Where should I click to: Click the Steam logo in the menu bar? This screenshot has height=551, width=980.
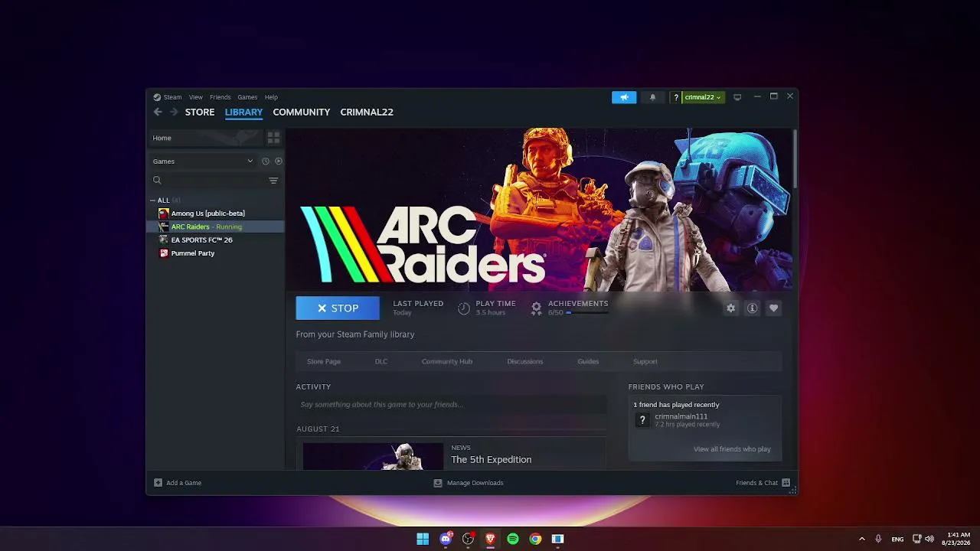(x=157, y=97)
